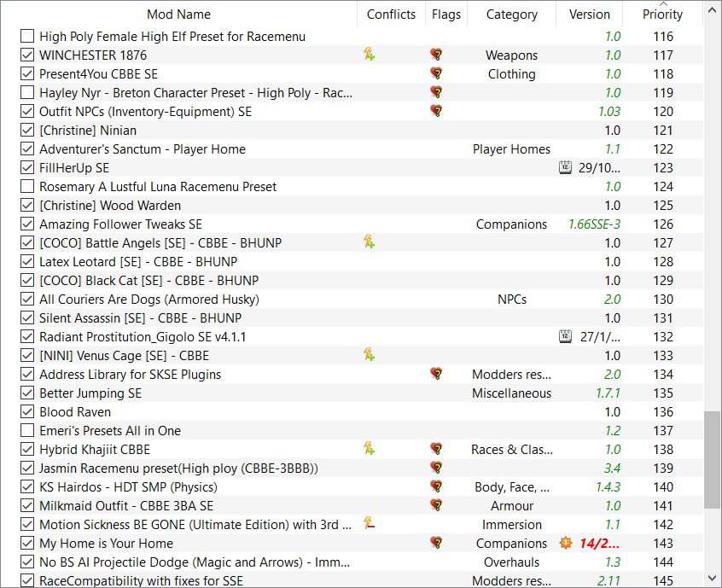Sort by Flags column header
The width and height of the screenshot is (722, 588).
coord(446,15)
